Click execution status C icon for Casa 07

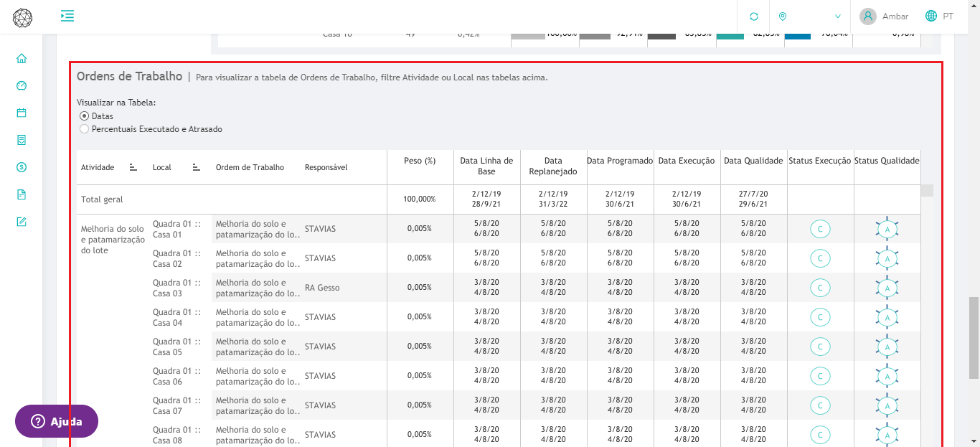pyautogui.click(x=819, y=406)
